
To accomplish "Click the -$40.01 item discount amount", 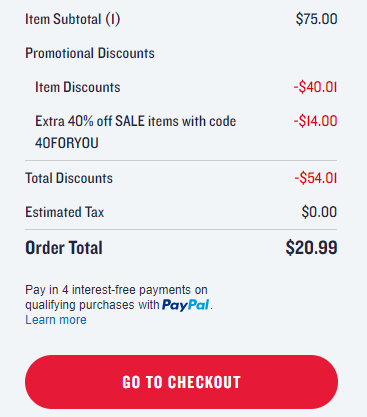I will click(x=315, y=87).
